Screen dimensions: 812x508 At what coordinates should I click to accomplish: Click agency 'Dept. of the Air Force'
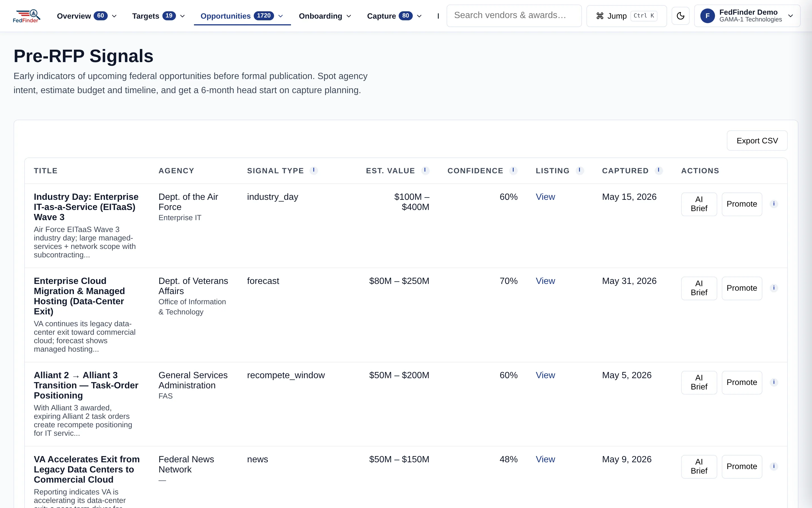188,202
